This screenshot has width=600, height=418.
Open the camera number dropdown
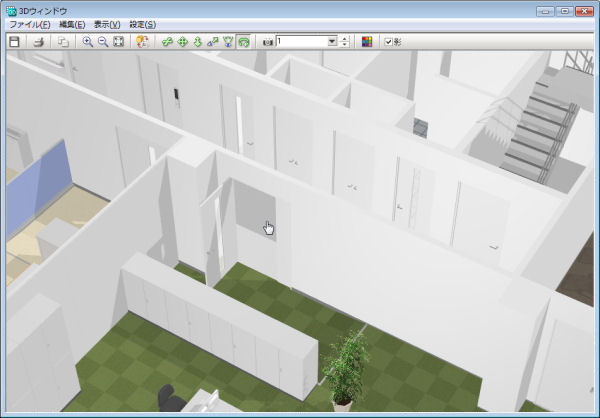332,42
